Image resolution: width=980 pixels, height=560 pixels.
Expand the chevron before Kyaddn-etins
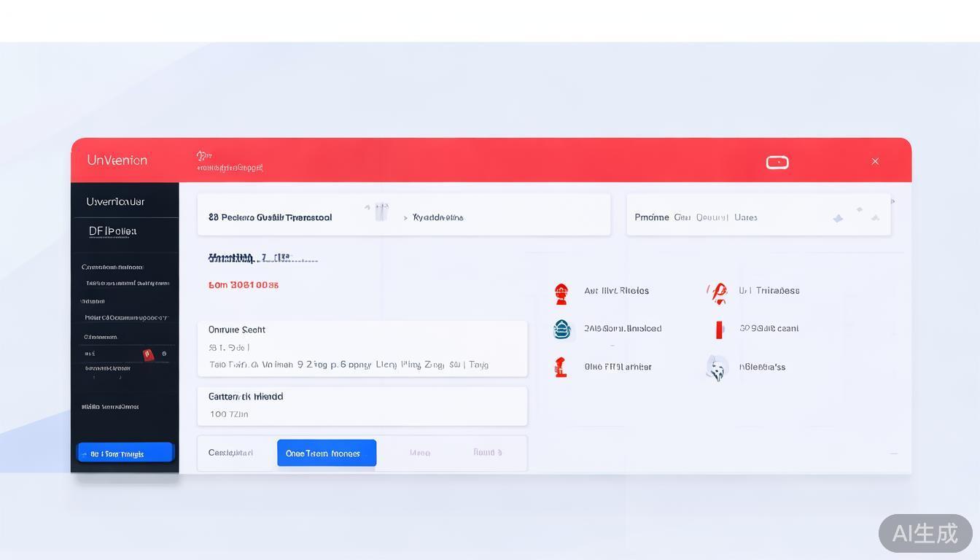tap(405, 217)
